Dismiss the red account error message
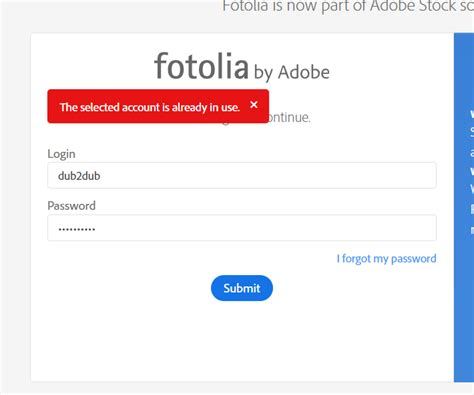 [254, 105]
